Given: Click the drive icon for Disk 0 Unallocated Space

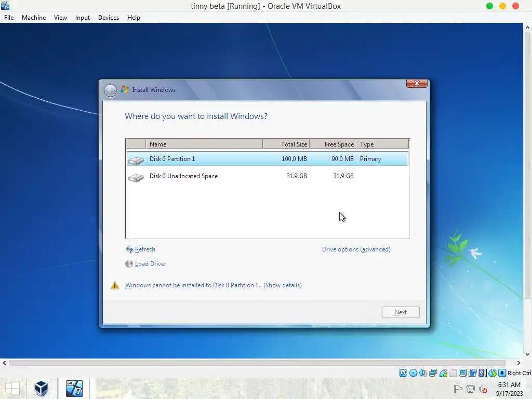Looking at the screenshot, I should [x=136, y=177].
